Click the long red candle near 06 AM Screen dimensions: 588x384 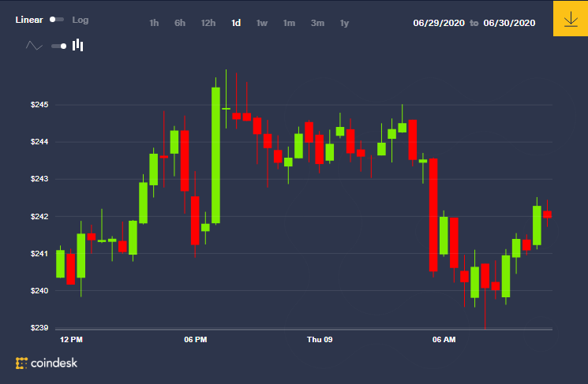click(x=433, y=214)
